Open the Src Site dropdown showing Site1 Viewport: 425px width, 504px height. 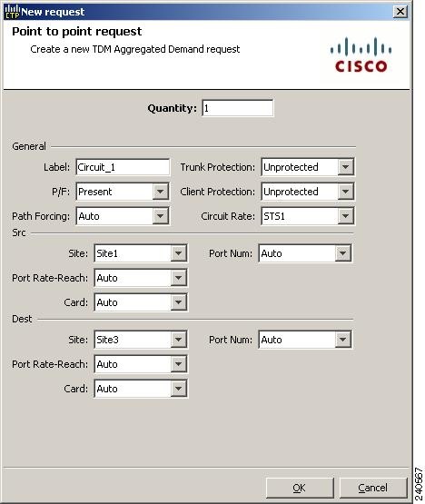coord(141,253)
